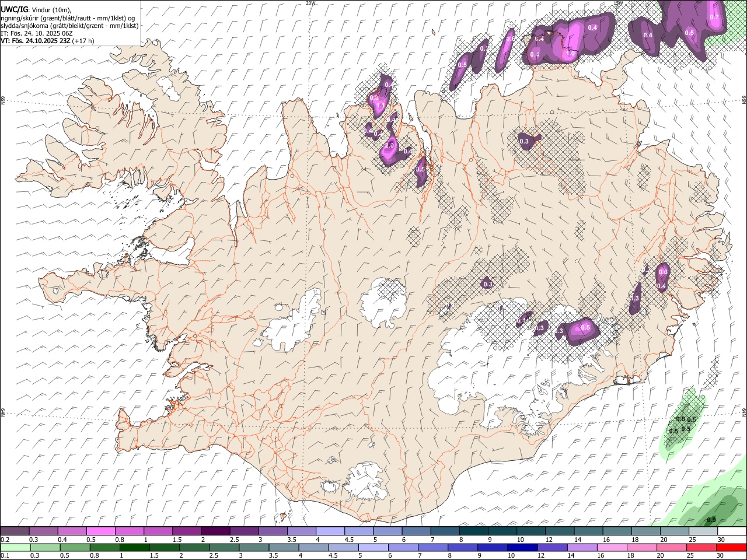Select the 'VT: Fös. 24.10.2025 23Z (+17 h)' line
747x560 pixels.
coord(47,41)
